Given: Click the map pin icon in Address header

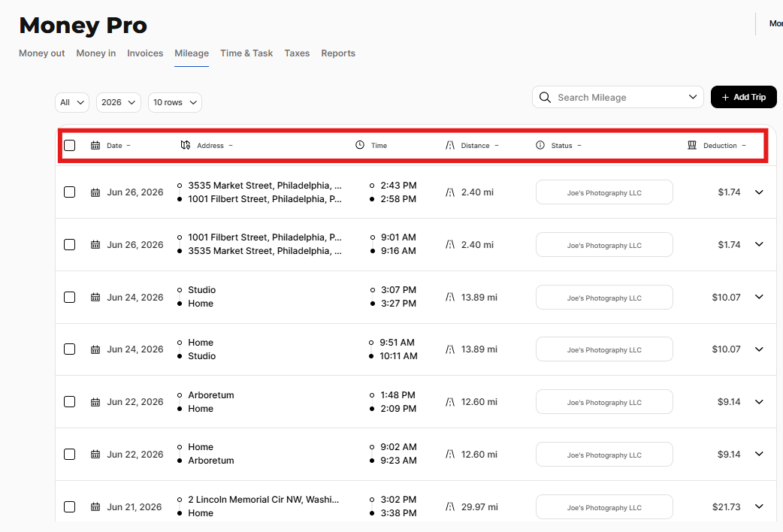Looking at the screenshot, I should point(186,145).
